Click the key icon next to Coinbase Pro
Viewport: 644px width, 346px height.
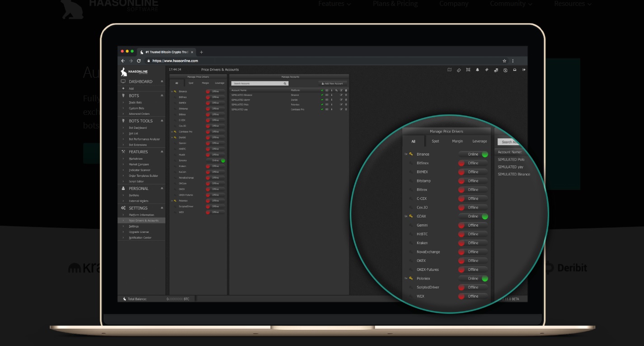[x=175, y=132]
